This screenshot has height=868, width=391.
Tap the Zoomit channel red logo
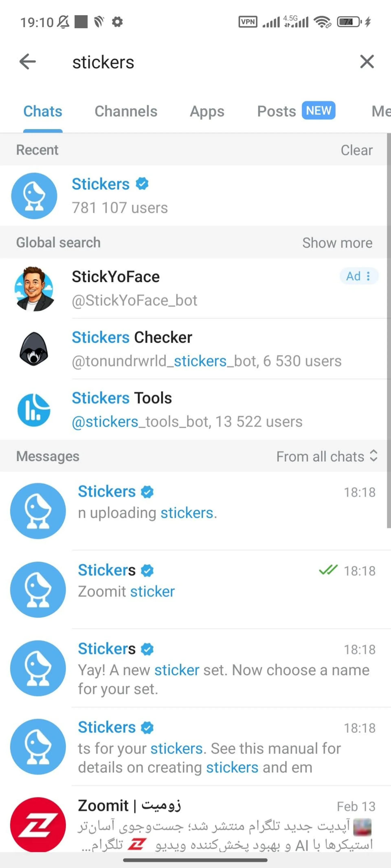pos(38,824)
